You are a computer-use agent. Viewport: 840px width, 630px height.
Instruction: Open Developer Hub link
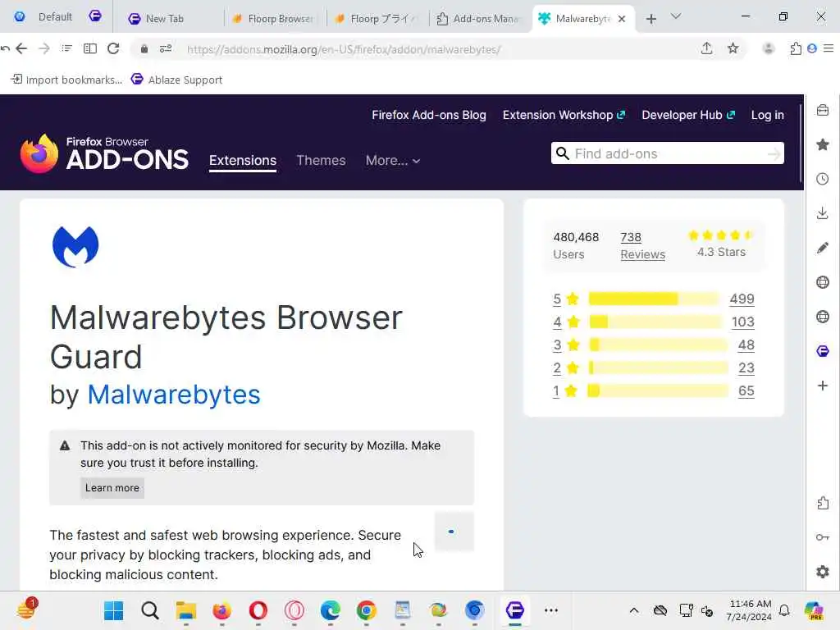point(688,115)
